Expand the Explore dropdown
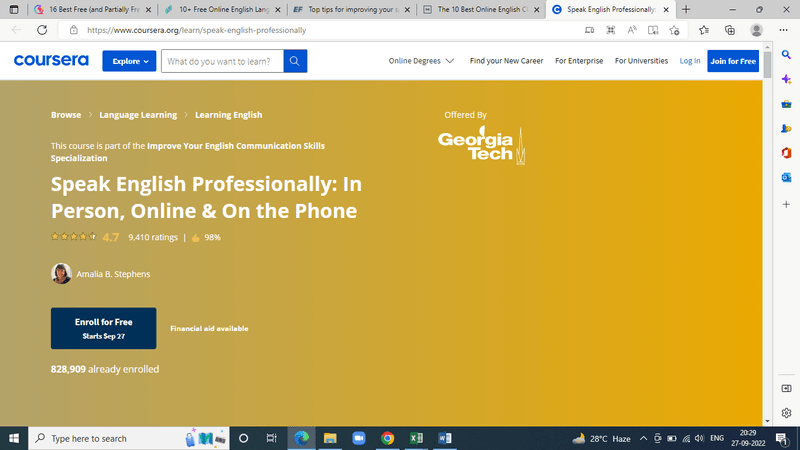The width and height of the screenshot is (800, 450). 129,61
